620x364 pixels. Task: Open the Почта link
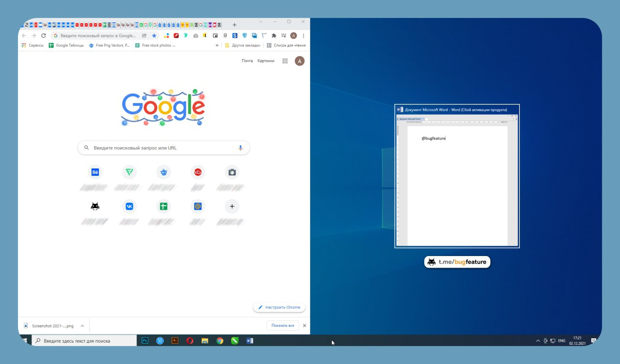[x=248, y=61]
